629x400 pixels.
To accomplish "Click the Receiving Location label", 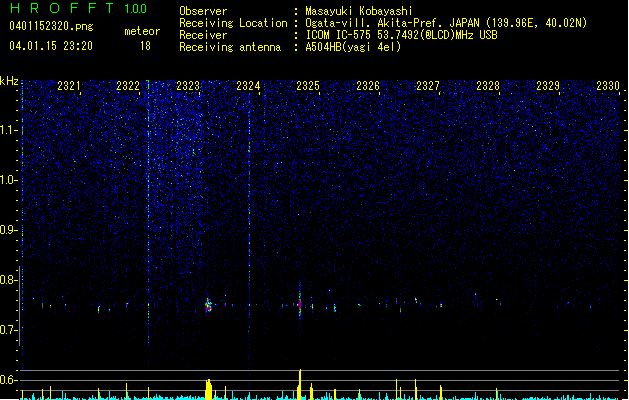I will coord(233,23).
